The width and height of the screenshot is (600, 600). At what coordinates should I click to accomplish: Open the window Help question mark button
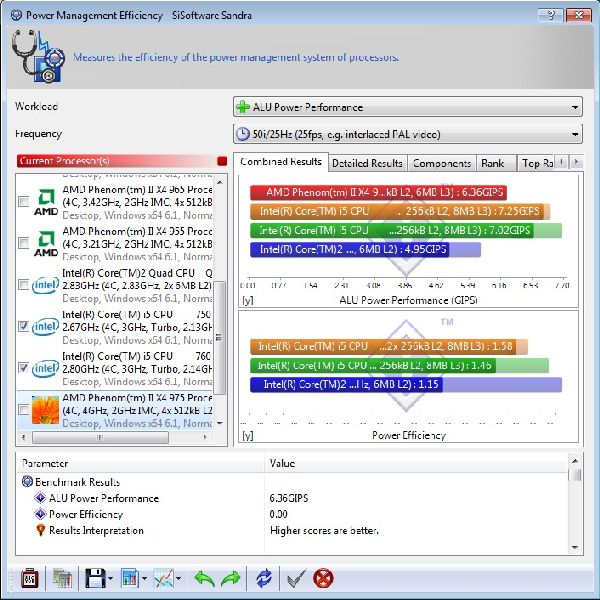pos(547,15)
